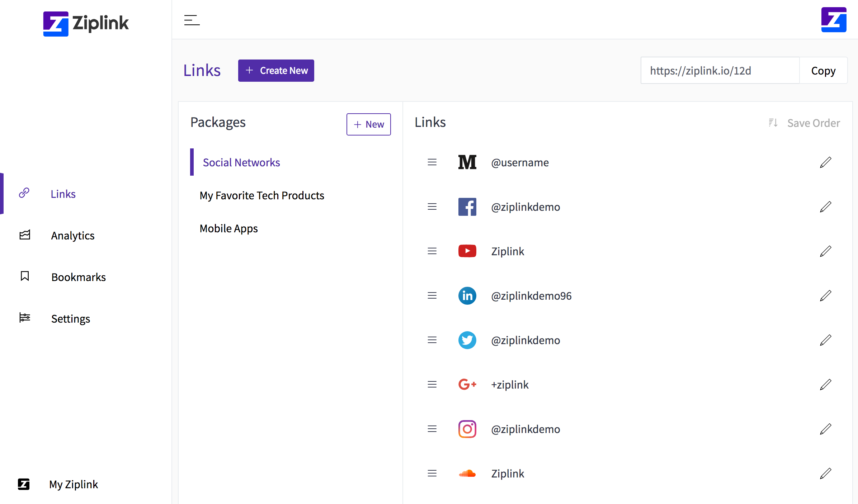Click the drag handle for YouTube row

click(x=432, y=251)
